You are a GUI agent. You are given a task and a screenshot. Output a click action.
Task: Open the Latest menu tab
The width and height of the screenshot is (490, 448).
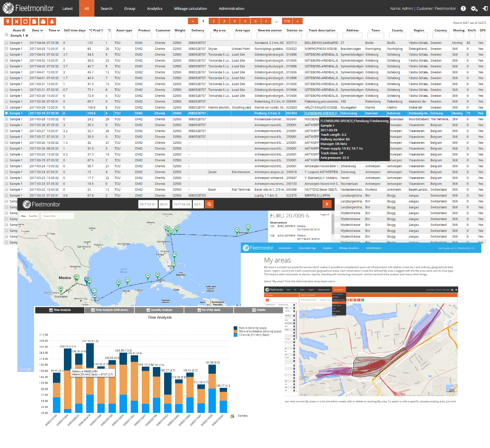coord(68,8)
